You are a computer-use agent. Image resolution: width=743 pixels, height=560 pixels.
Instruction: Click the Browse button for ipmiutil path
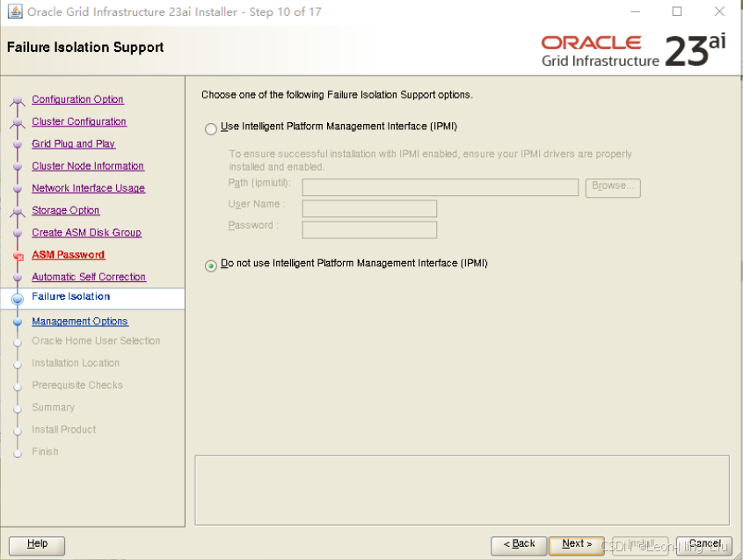(613, 187)
